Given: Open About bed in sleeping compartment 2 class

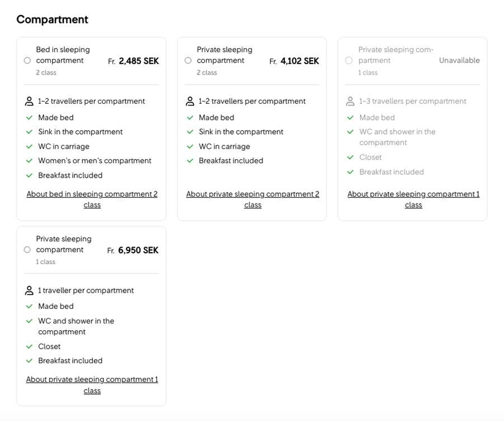Looking at the screenshot, I should coord(92,200).
